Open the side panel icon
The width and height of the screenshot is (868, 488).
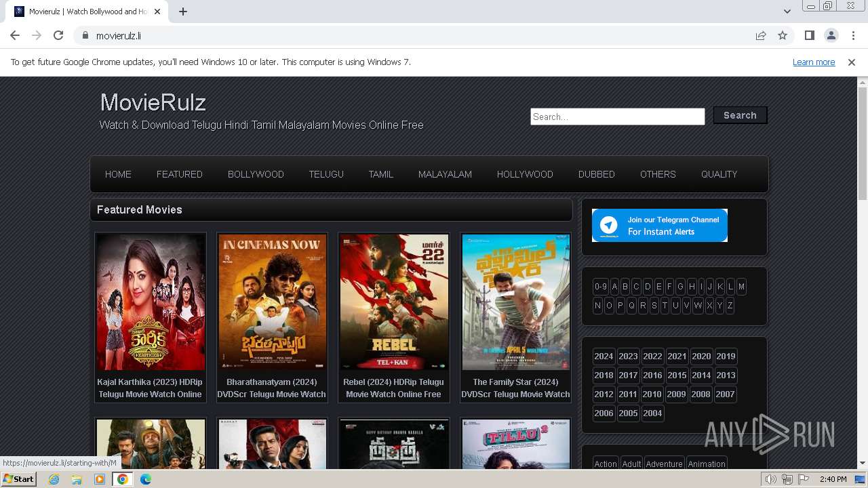click(x=809, y=35)
